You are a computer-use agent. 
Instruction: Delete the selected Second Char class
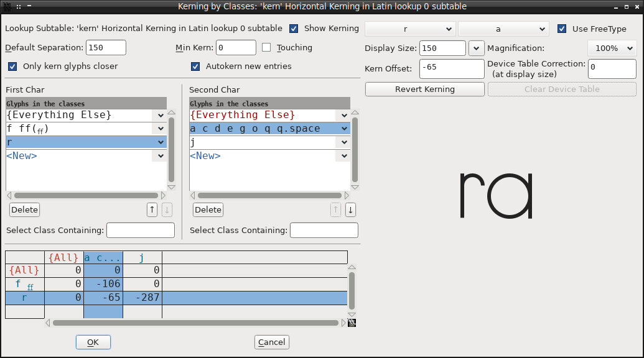208,210
